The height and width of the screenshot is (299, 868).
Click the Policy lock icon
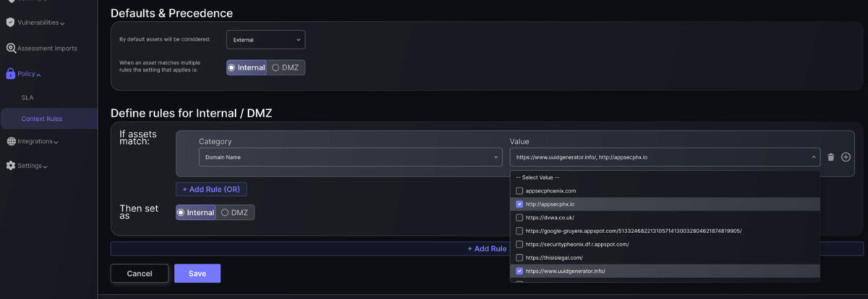[x=11, y=74]
